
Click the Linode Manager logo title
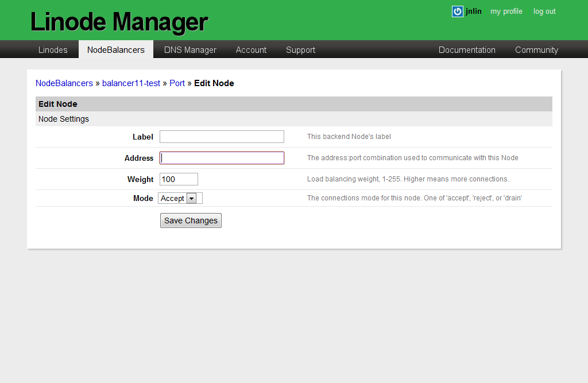tap(119, 21)
